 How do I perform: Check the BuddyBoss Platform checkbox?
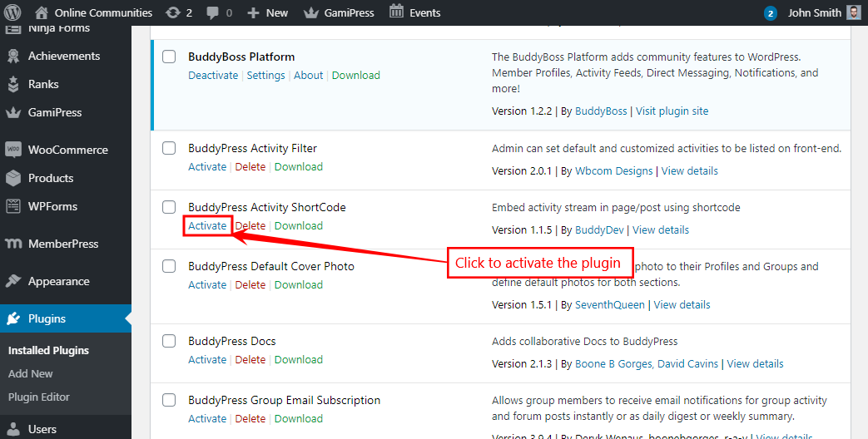tap(169, 57)
